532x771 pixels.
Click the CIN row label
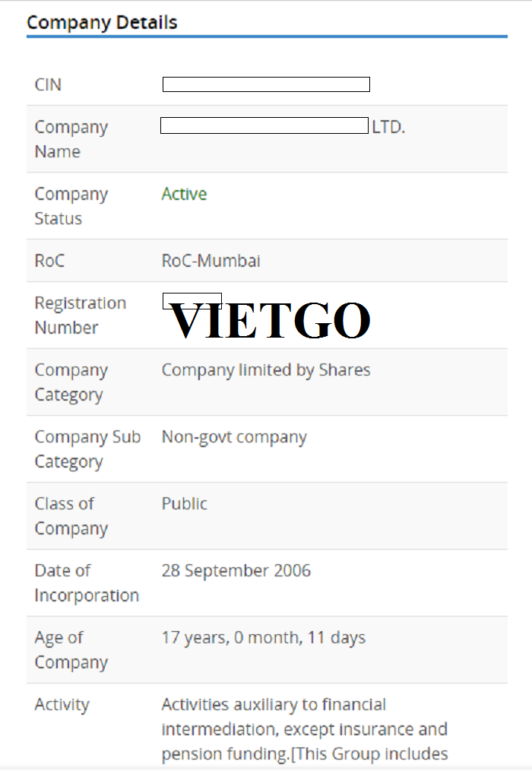click(x=48, y=84)
